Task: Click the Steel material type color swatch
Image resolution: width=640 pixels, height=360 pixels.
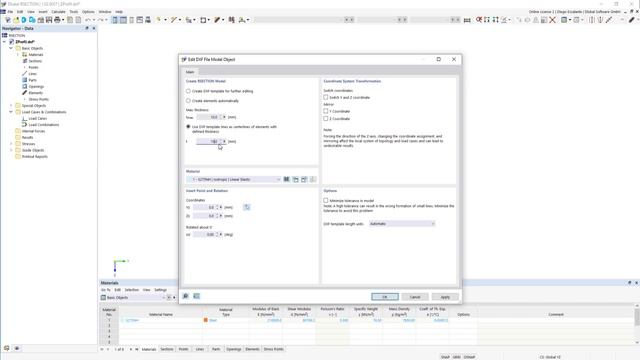Action: pyautogui.click(x=206, y=320)
